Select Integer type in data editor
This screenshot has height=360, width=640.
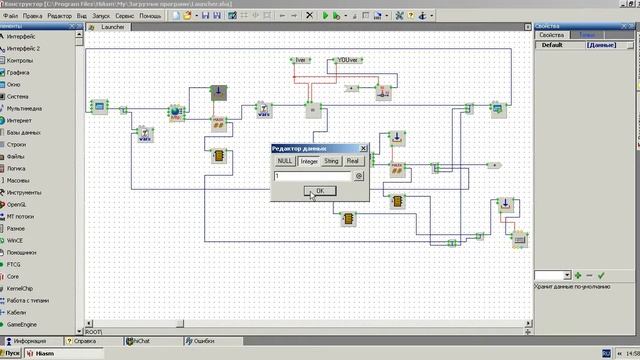tap(309, 161)
